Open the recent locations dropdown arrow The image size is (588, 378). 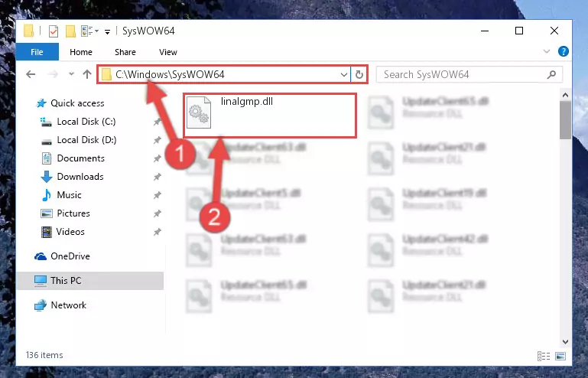click(71, 74)
